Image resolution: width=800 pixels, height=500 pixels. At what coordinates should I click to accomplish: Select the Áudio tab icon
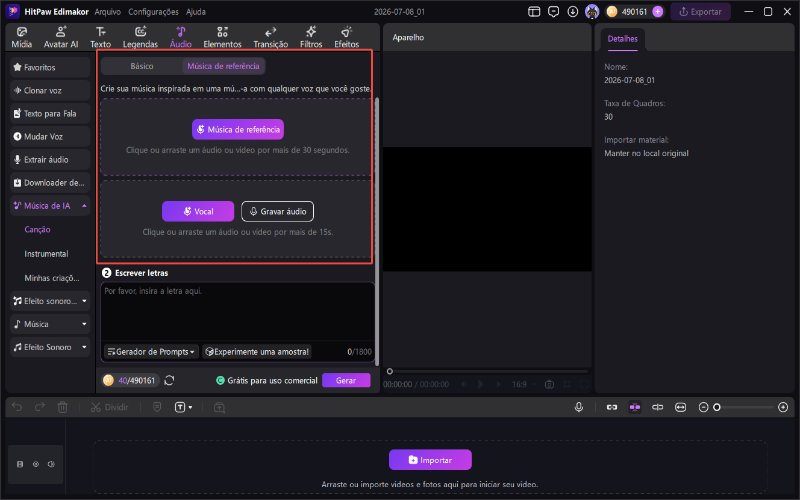tap(181, 32)
